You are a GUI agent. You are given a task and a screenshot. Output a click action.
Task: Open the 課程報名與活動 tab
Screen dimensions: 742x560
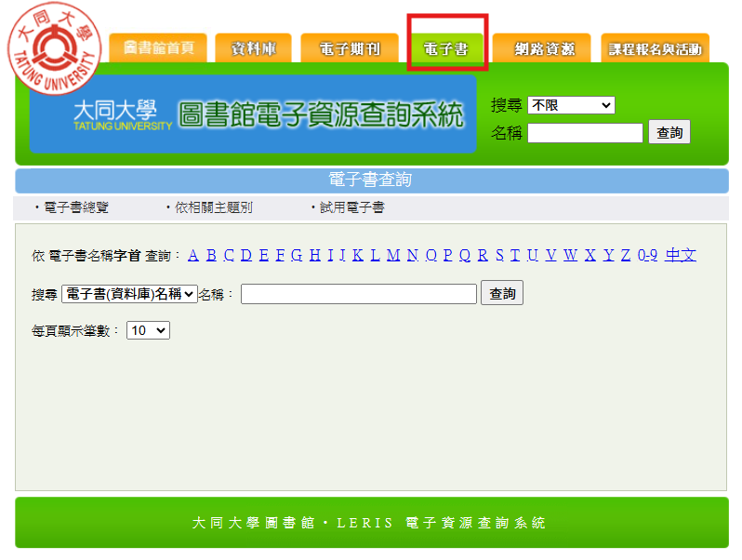[655, 47]
